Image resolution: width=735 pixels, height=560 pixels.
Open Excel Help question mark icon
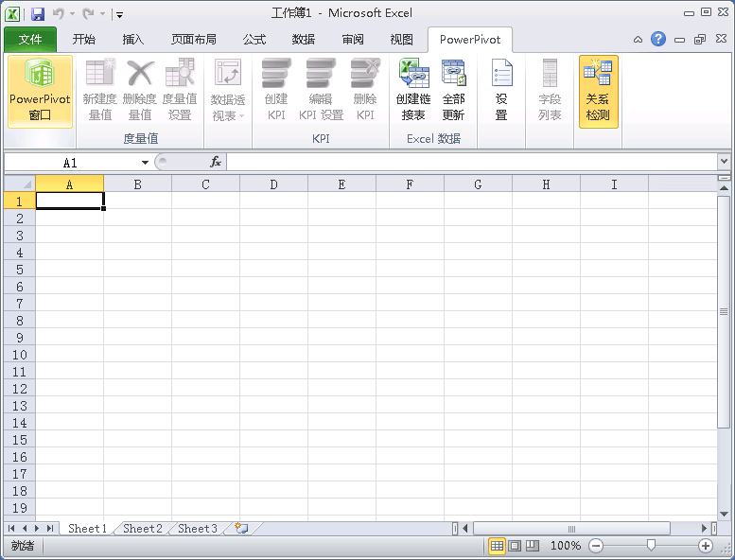click(x=658, y=39)
